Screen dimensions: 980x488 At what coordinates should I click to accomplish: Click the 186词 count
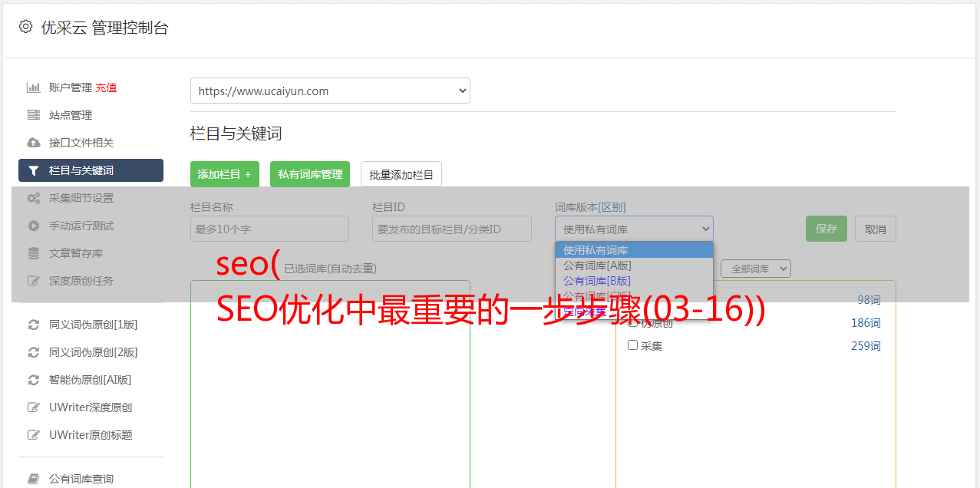[866, 323]
